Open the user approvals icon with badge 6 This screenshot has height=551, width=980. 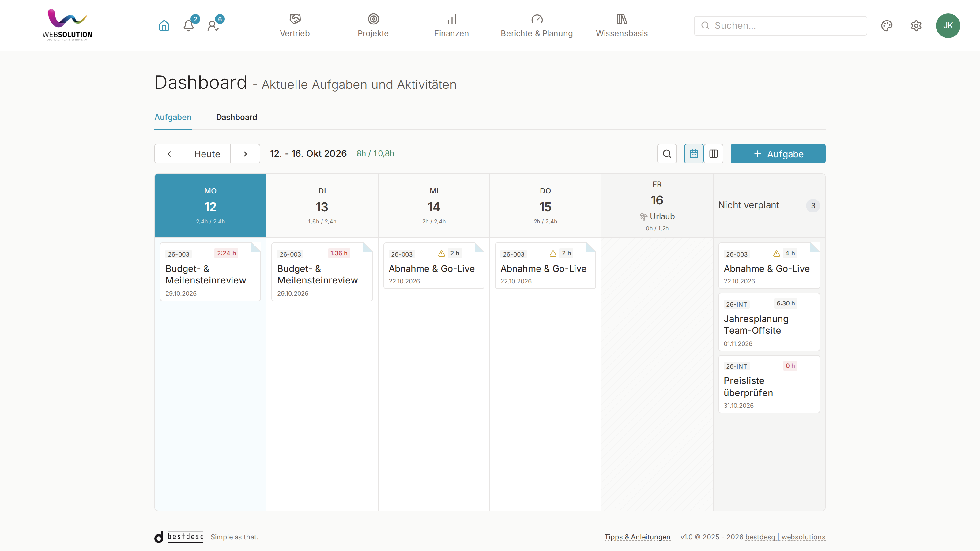click(213, 25)
